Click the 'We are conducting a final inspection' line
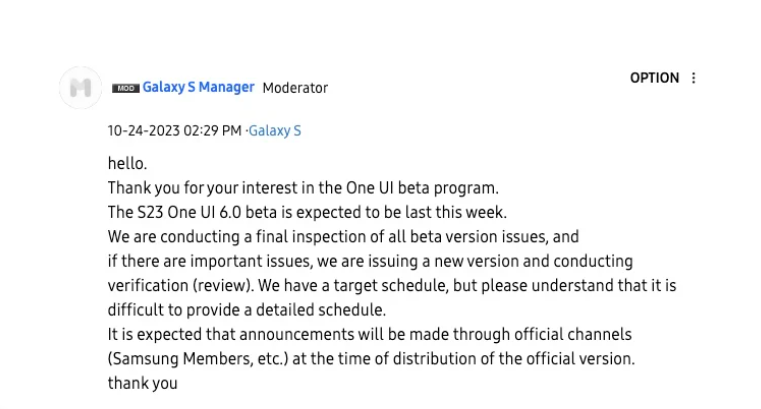761x409 pixels. 343,237
